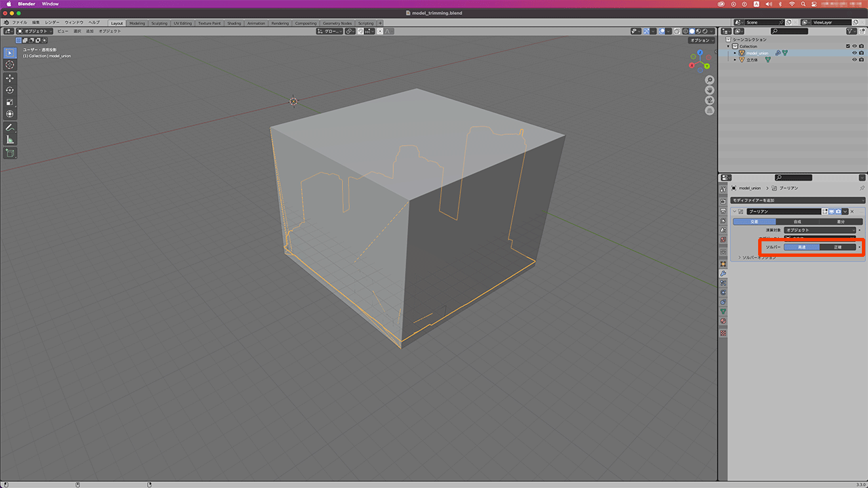Image resolution: width=868 pixels, height=488 pixels.
Task: Switch to UV Editing workspace tab
Action: click(x=183, y=23)
